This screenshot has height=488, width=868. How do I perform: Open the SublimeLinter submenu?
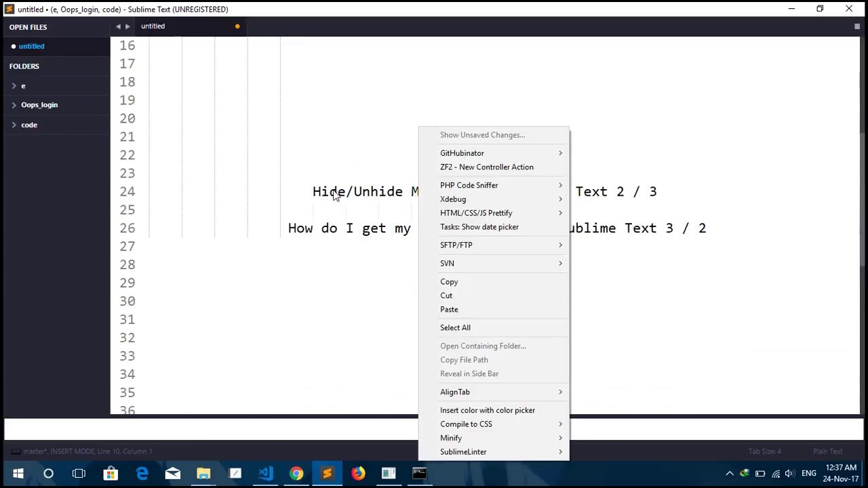point(494,451)
